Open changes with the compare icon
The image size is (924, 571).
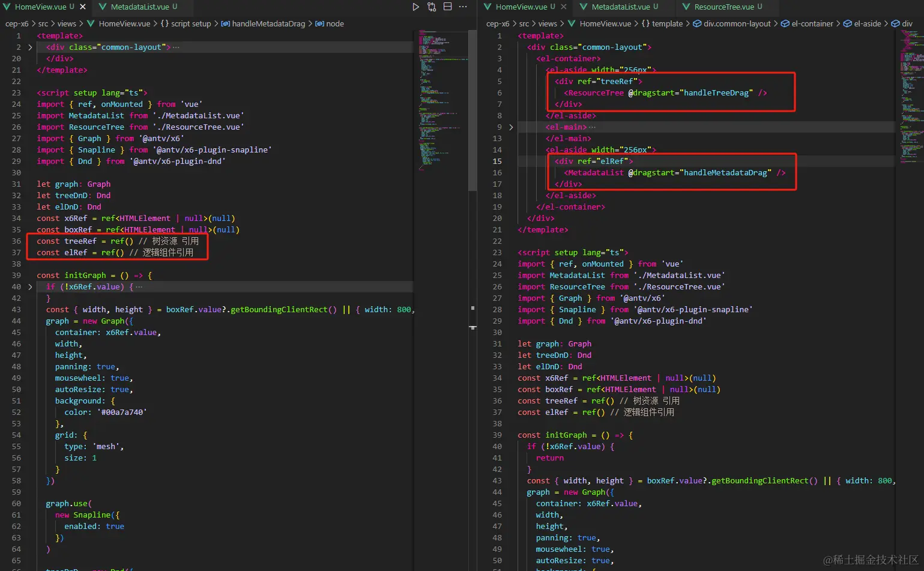click(x=432, y=7)
